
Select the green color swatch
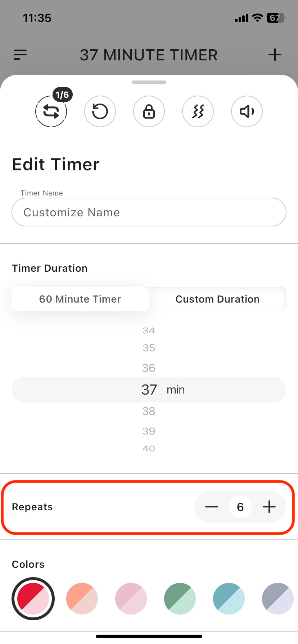click(180, 599)
